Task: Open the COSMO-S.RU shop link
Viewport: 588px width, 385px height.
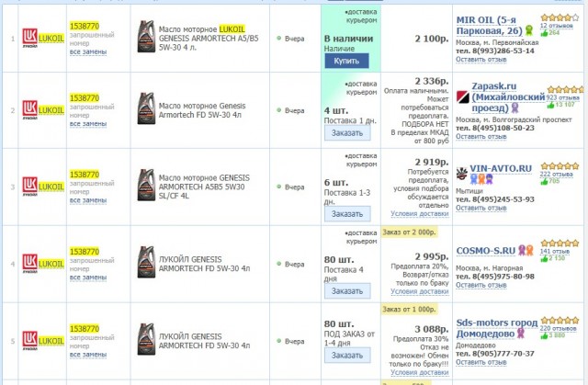Action: [486, 251]
